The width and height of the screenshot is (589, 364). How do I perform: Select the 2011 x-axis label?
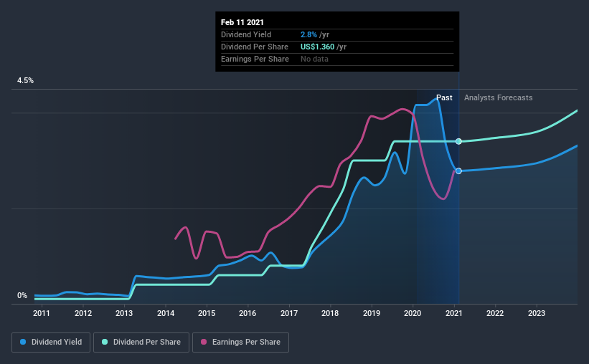tap(42, 313)
